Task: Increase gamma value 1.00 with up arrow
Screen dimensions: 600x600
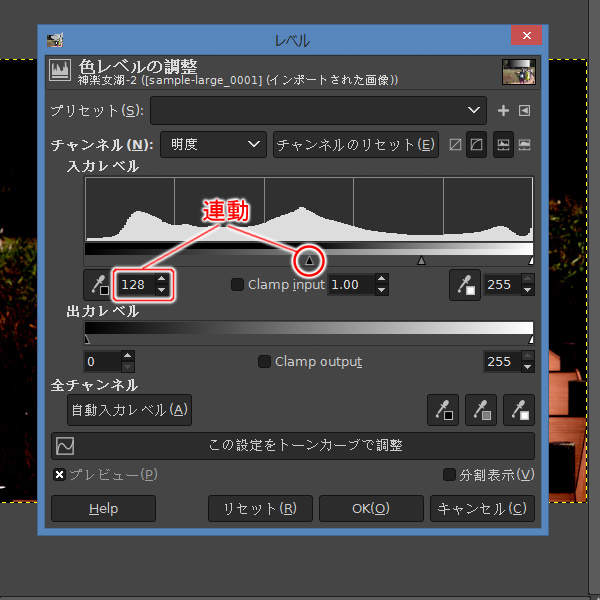Action: pos(381,279)
